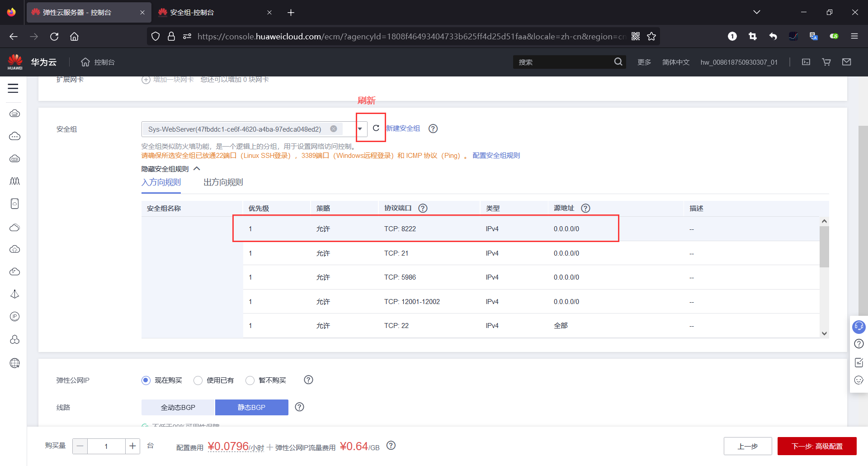Click the browser reload button

[54, 37]
